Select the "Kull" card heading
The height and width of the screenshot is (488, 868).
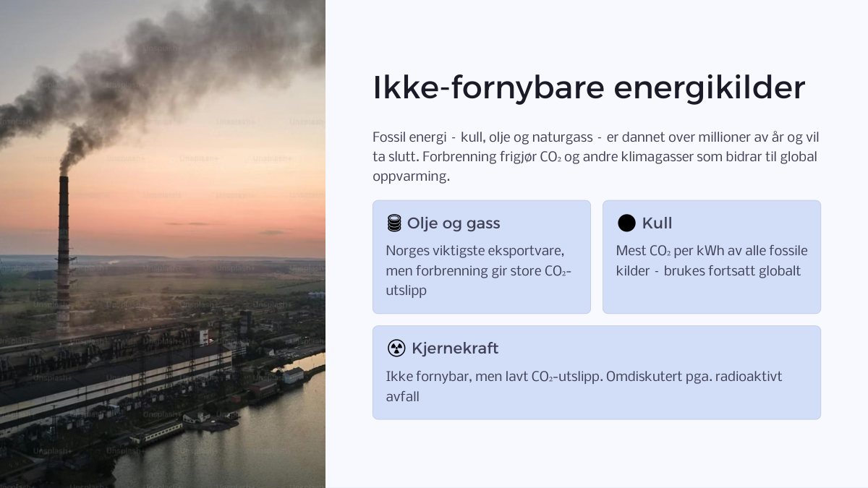657,223
